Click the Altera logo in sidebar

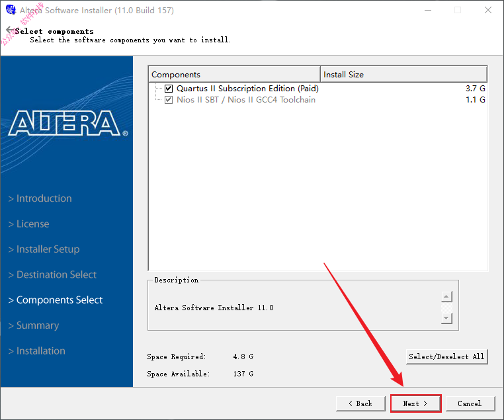[68, 124]
